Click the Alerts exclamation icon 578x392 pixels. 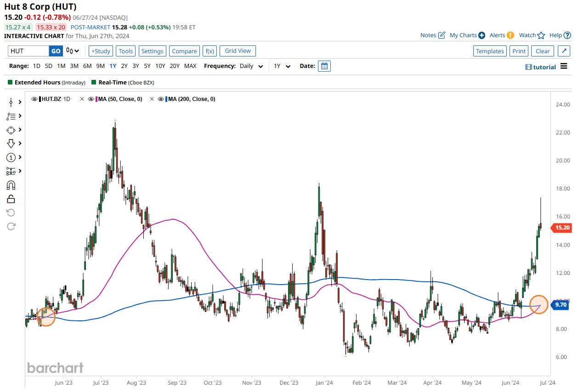tap(510, 35)
